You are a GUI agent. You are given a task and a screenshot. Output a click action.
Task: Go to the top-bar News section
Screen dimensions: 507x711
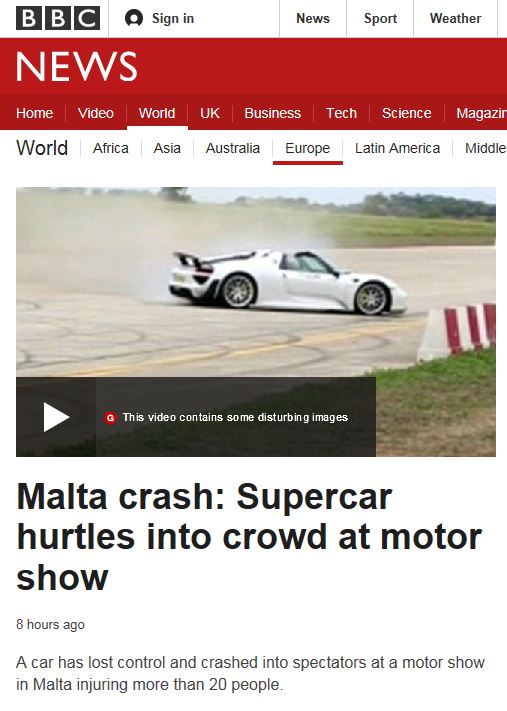tap(313, 19)
